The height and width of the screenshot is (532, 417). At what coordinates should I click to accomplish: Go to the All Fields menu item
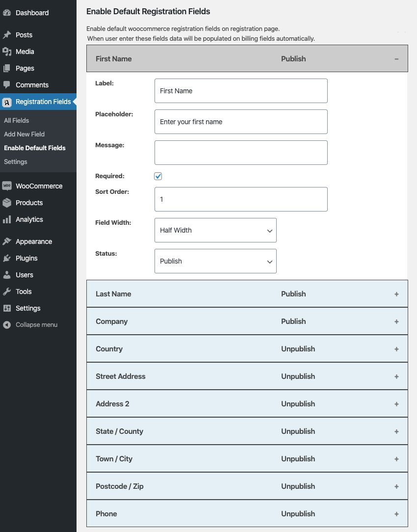pyautogui.click(x=16, y=120)
